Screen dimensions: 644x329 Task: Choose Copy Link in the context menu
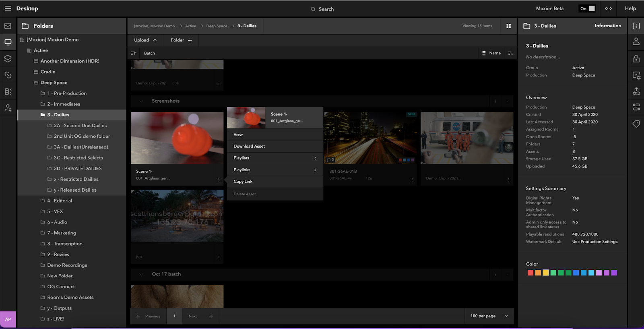coord(243,182)
